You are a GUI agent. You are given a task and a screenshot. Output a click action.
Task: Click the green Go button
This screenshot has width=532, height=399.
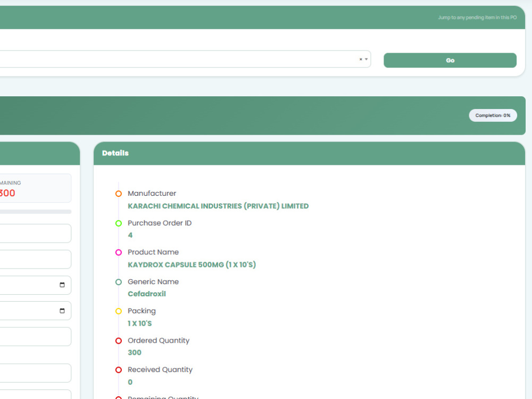(x=450, y=61)
